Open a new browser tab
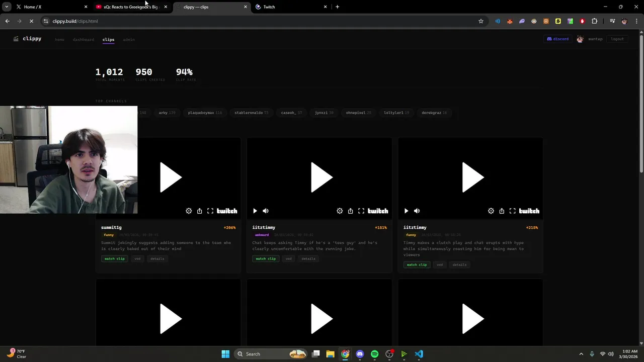Viewport: 644px width, 362px height. pos(337,7)
